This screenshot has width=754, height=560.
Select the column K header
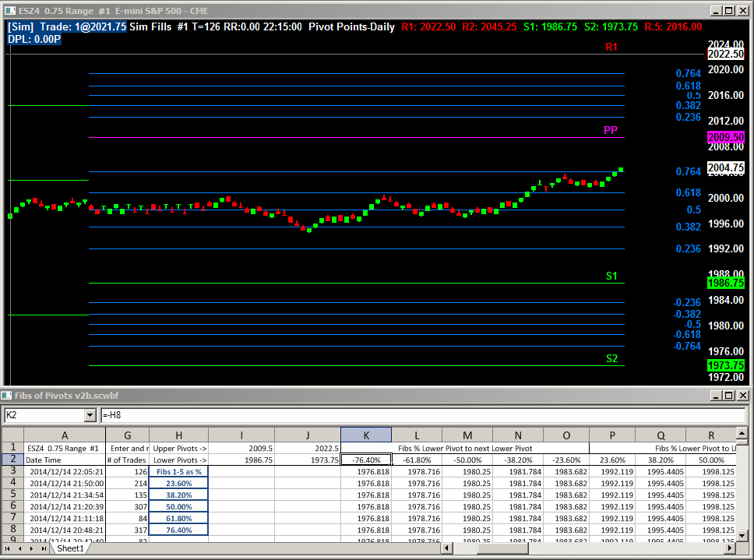(366, 435)
